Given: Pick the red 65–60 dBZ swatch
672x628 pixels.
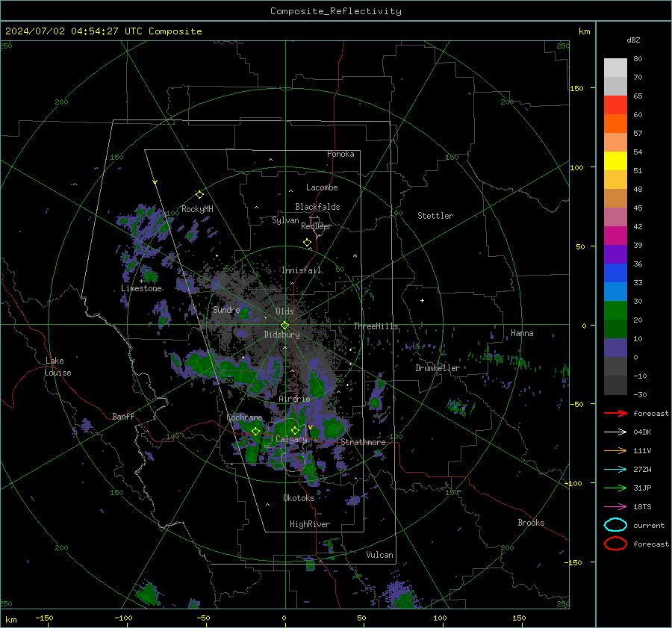Looking at the screenshot, I should pos(615,105).
